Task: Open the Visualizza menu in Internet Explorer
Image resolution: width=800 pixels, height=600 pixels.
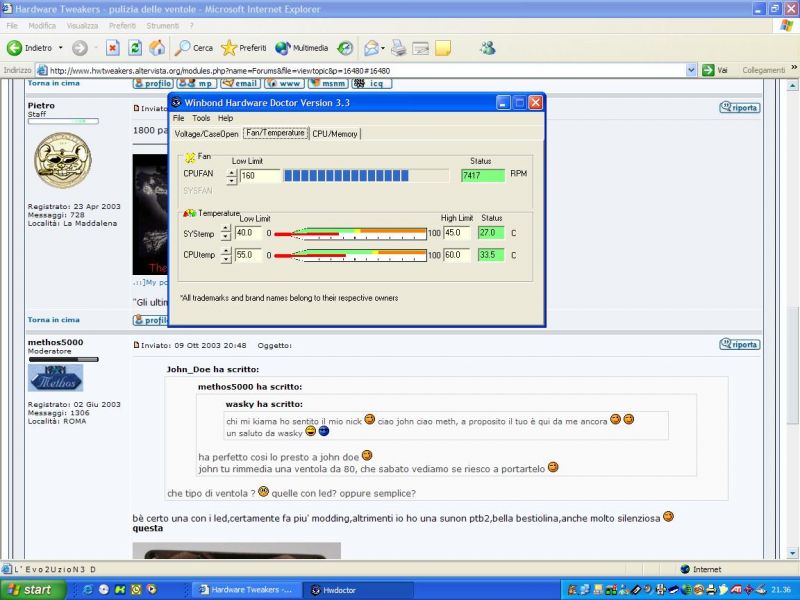Action: tap(82, 26)
